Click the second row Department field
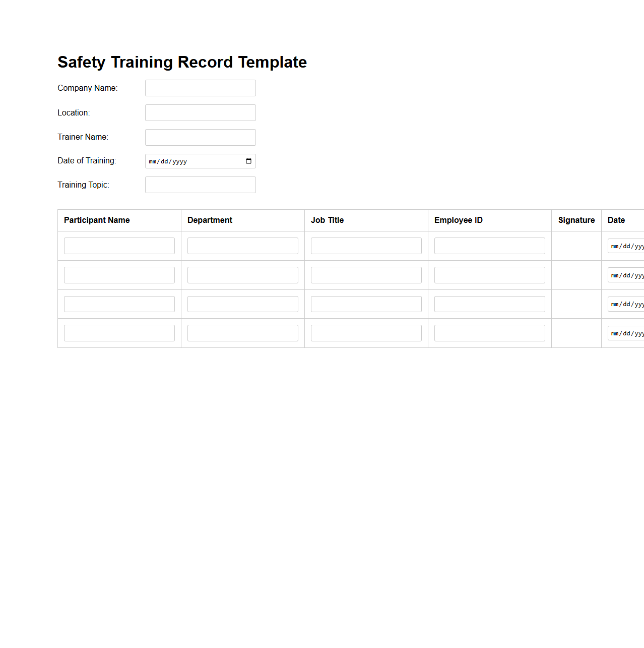This screenshot has height=648, width=644. 242,275
